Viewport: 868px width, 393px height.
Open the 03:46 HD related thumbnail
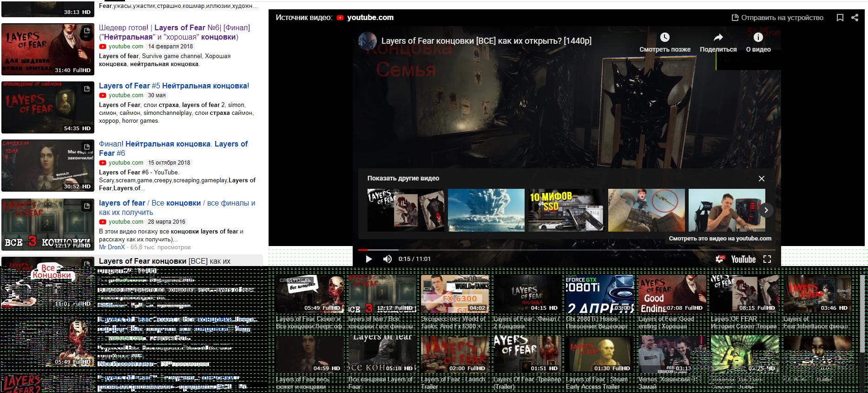[x=817, y=293]
